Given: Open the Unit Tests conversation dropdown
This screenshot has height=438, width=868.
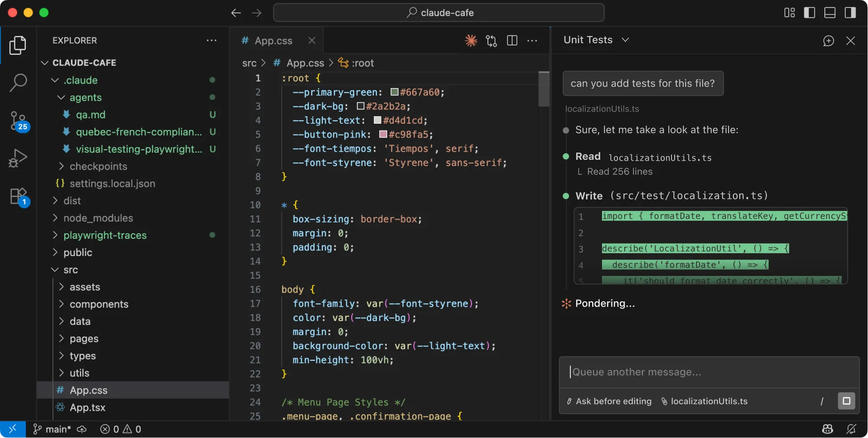Looking at the screenshot, I should point(626,40).
